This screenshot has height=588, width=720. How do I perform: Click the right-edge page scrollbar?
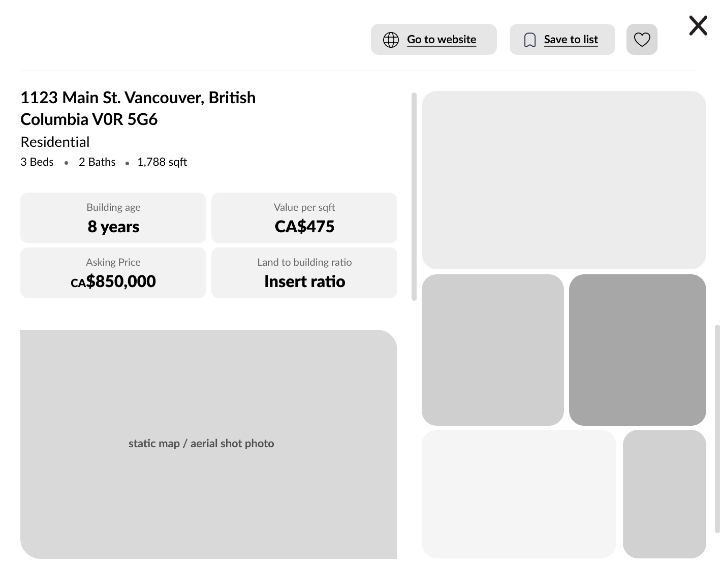click(717, 428)
